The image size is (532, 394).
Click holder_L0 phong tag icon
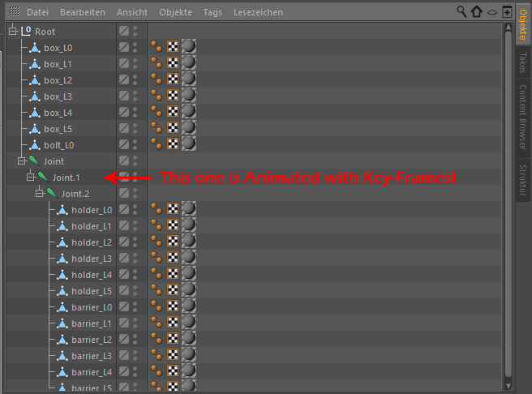(157, 208)
